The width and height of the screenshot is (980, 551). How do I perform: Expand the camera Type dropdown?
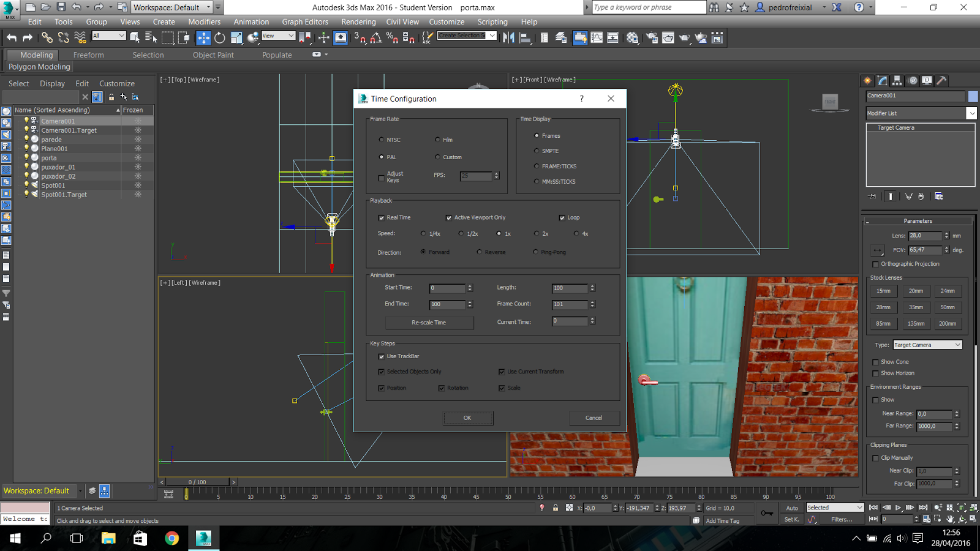click(927, 345)
